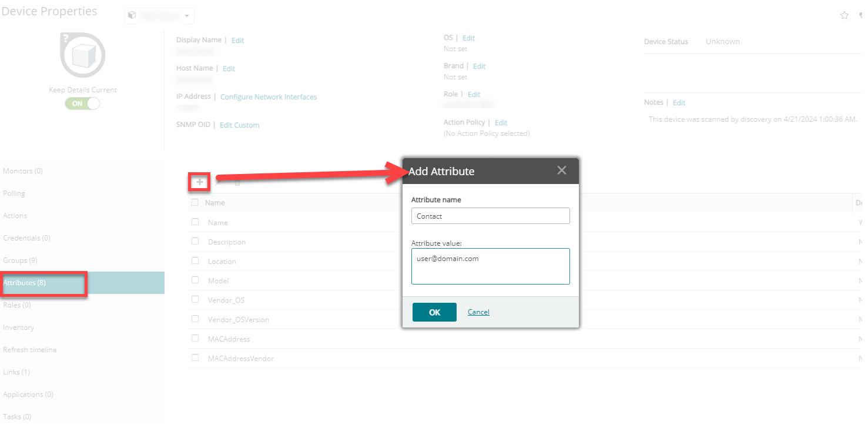Toggle the Keep Details Current switch
Image resolution: width=868 pixels, height=428 pixels.
(83, 103)
